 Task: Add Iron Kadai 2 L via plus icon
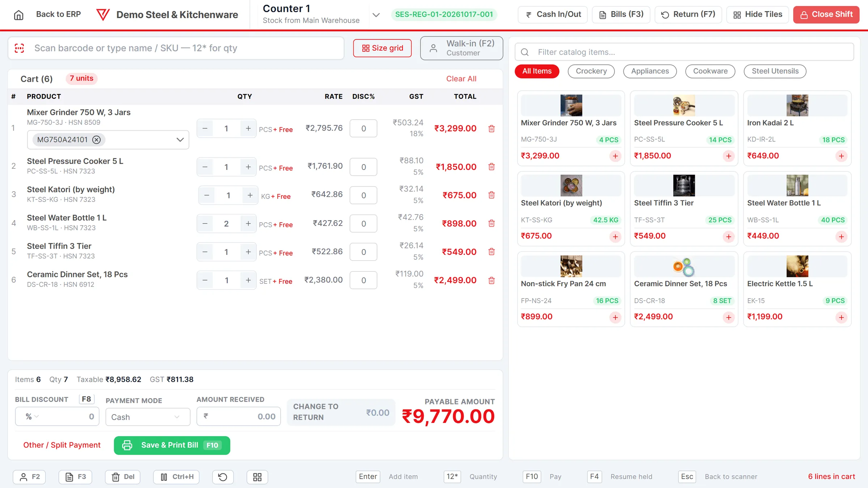[841, 156]
